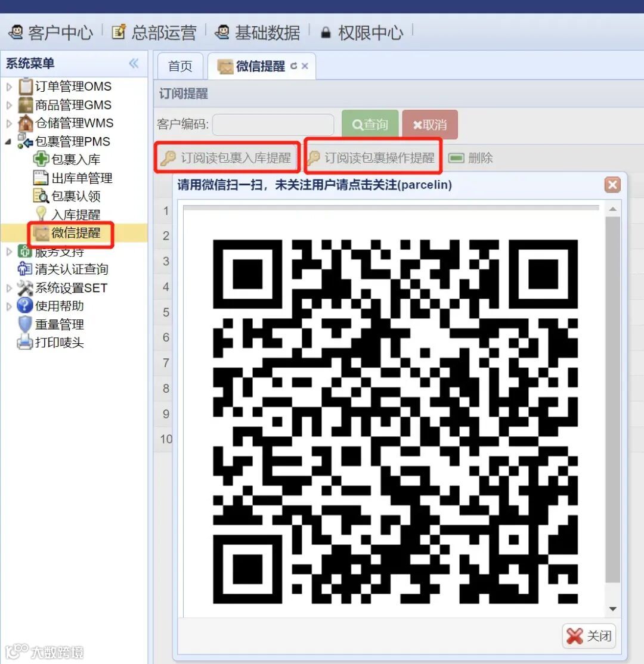The width and height of the screenshot is (644, 664).
Task: Open the 基础数据 top menu
Action: tap(257, 32)
